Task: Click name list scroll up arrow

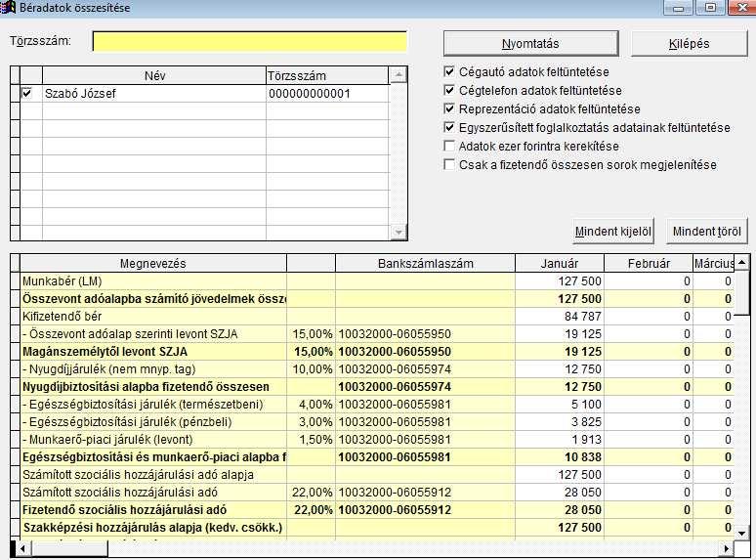Action: pyautogui.click(x=399, y=74)
